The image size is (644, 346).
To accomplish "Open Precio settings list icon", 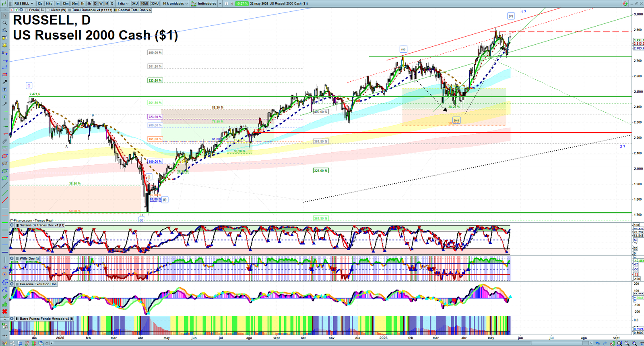I will click(x=42, y=10).
